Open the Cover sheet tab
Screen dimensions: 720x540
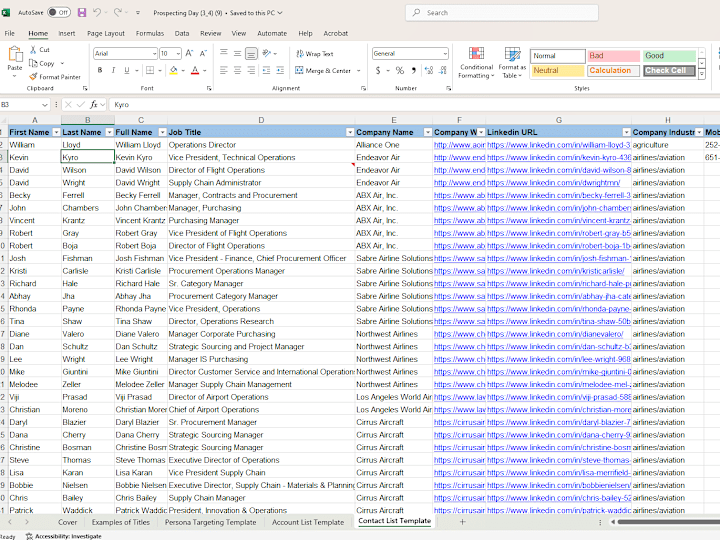(x=68, y=522)
